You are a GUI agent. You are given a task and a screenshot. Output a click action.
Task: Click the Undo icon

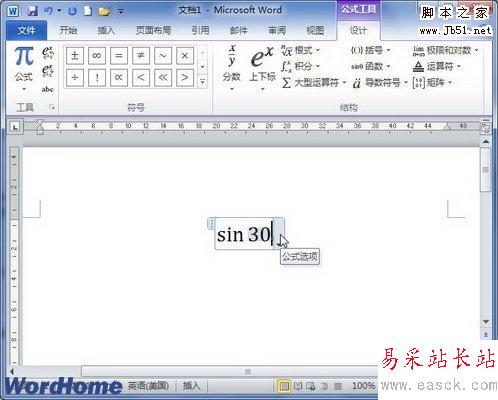48,11
